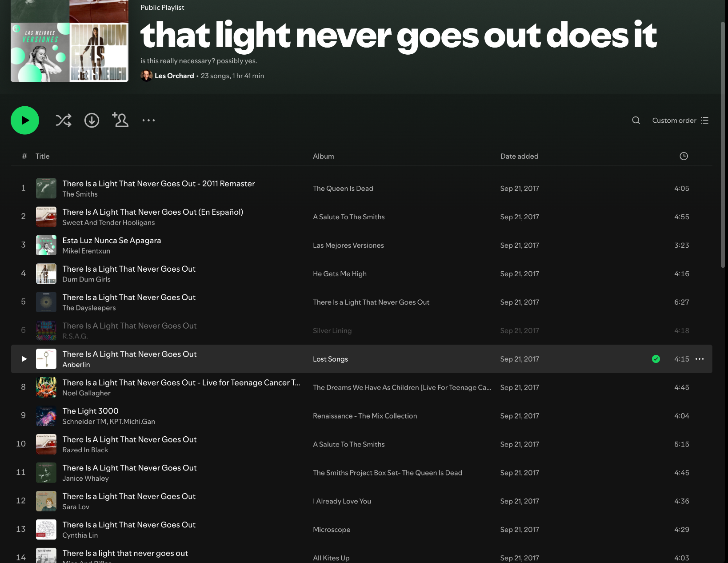Image resolution: width=728 pixels, height=563 pixels.
Task: Open the Les Orchard profile link
Action: tap(174, 76)
